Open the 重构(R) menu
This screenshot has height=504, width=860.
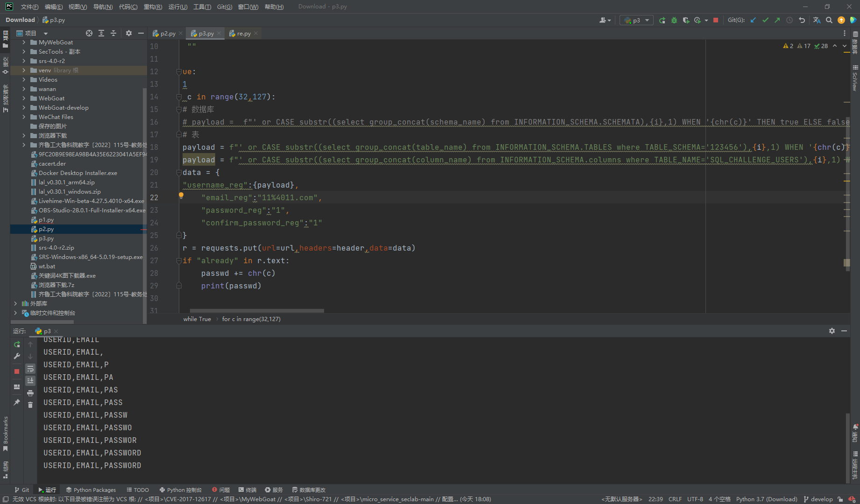click(x=153, y=7)
